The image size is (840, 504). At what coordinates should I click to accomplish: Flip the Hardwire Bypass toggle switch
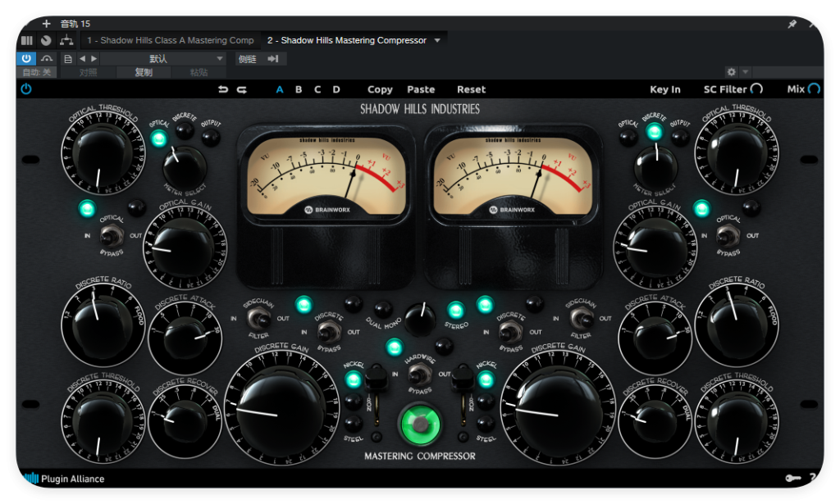[x=419, y=374]
